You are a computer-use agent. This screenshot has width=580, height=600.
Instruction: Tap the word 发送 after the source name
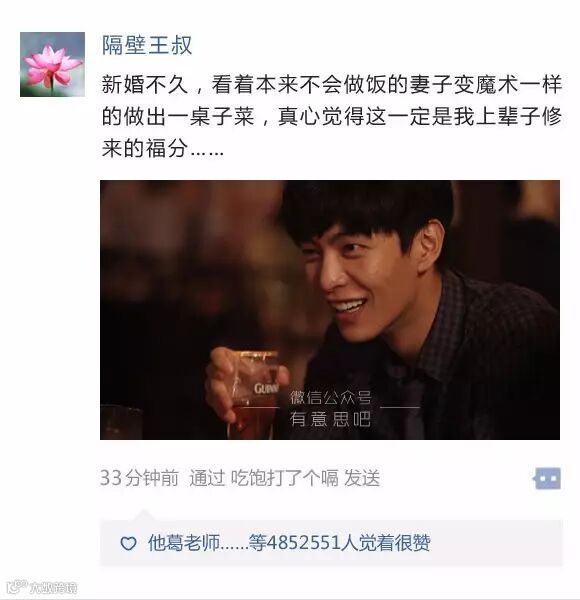pyautogui.click(x=362, y=478)
